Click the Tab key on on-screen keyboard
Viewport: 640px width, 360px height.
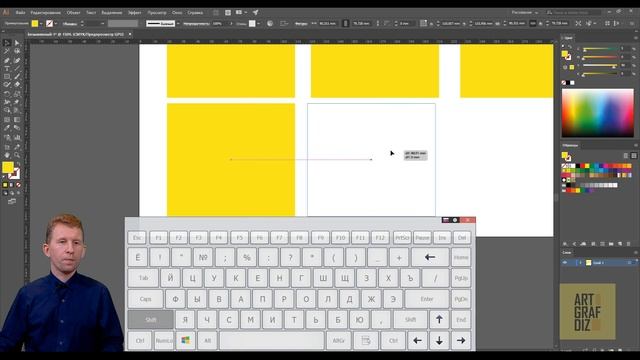click(x=143, y=278)
